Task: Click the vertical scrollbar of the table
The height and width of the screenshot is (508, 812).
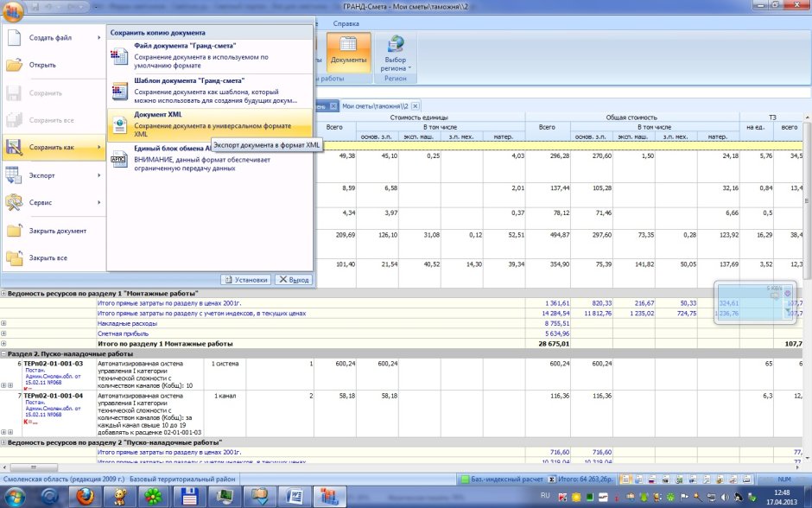Action: (x=806, y=201)
